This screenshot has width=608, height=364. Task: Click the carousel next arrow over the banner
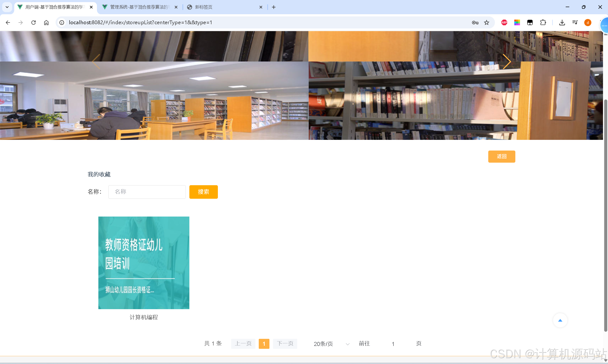coord(507,61)
